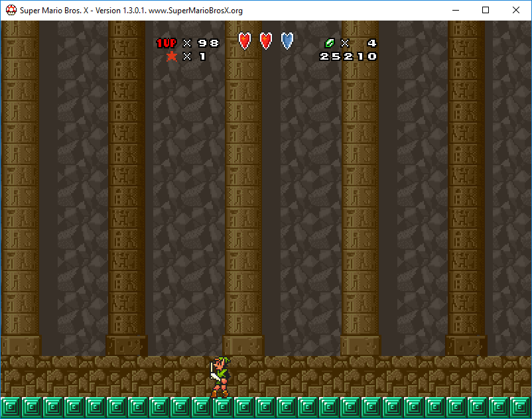Click the Link character sprite

point(220,377)
